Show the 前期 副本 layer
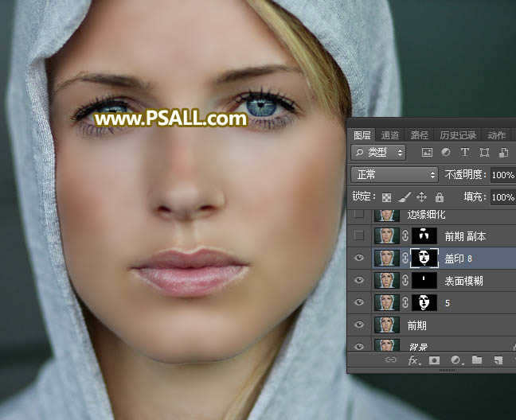This screenshot has height=420, width=516. pyautogui.click(x=359, y=236)
